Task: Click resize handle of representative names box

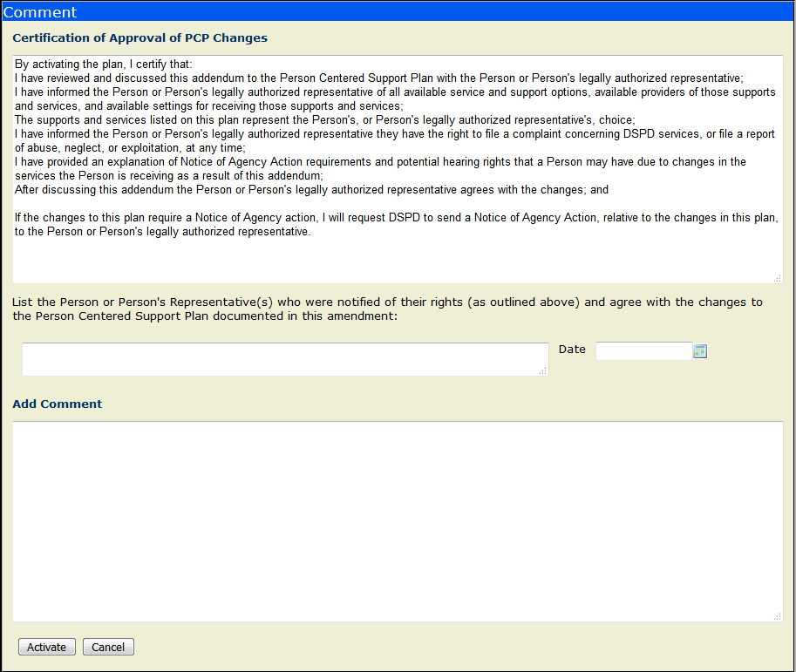Action: pyautogui.click(x=542, y=371)
